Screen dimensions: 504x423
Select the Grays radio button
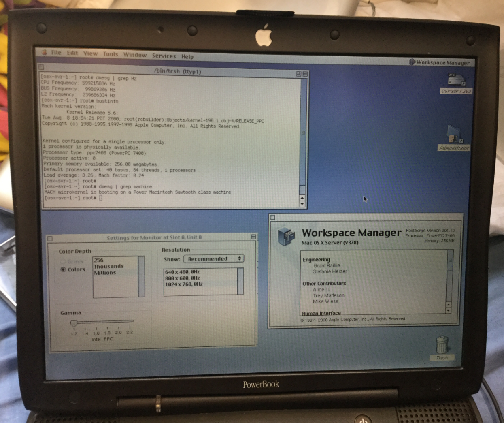[63, 262]
